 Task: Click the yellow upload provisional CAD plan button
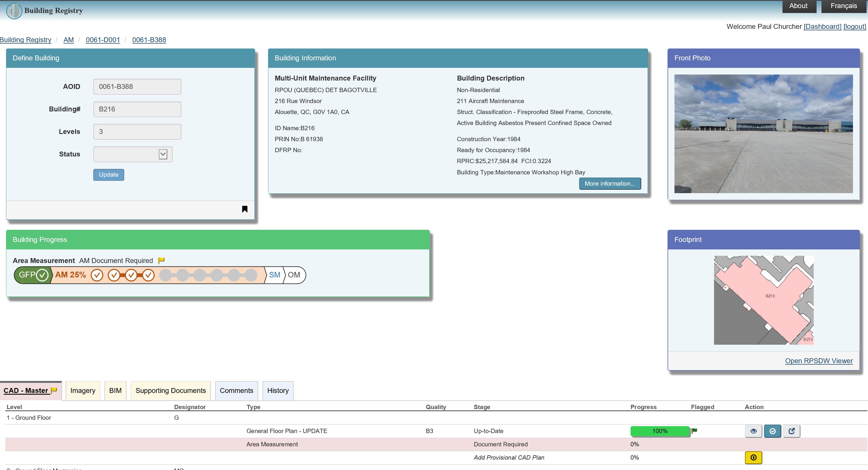[x=753, y=458]
